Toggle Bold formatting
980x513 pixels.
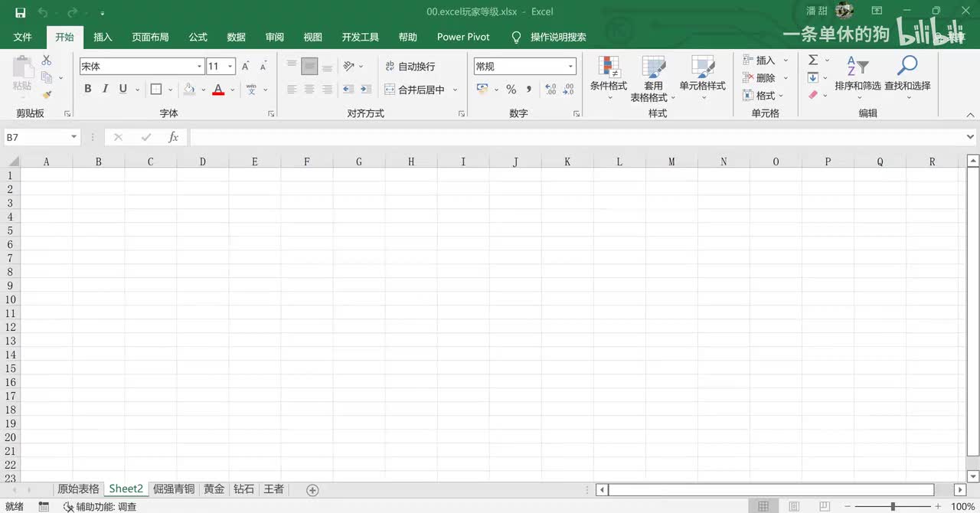tap(88, 89)
